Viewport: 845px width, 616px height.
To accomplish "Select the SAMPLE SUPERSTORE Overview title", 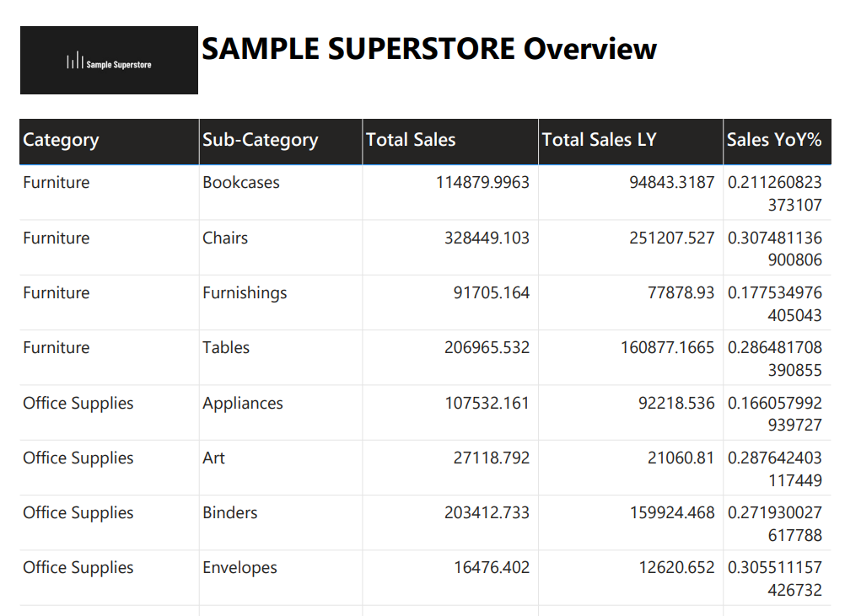I will click(428, 49).
